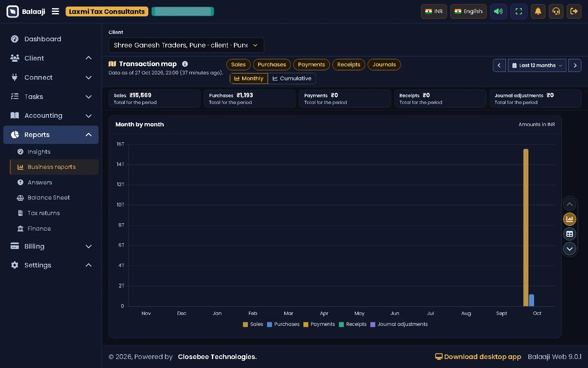Screen dimensions: 588x368
Task: Open the INR currency selector
Action: (434, 11)
